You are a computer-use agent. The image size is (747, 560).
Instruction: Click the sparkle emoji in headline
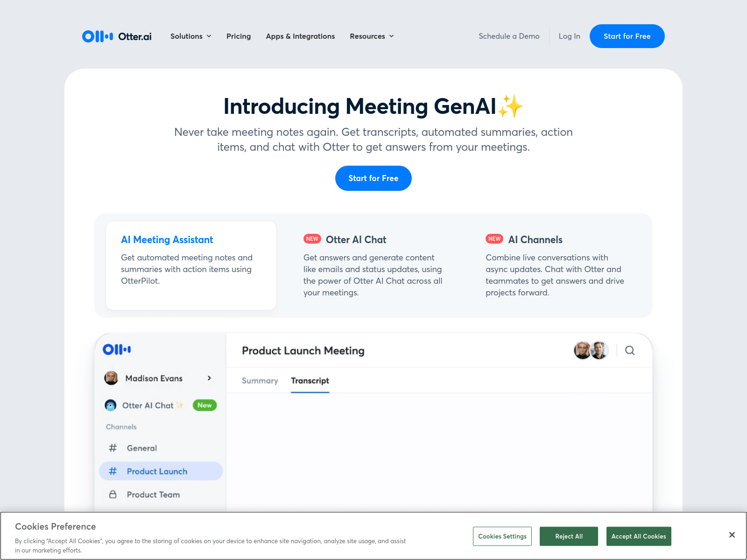click(510, 106)
